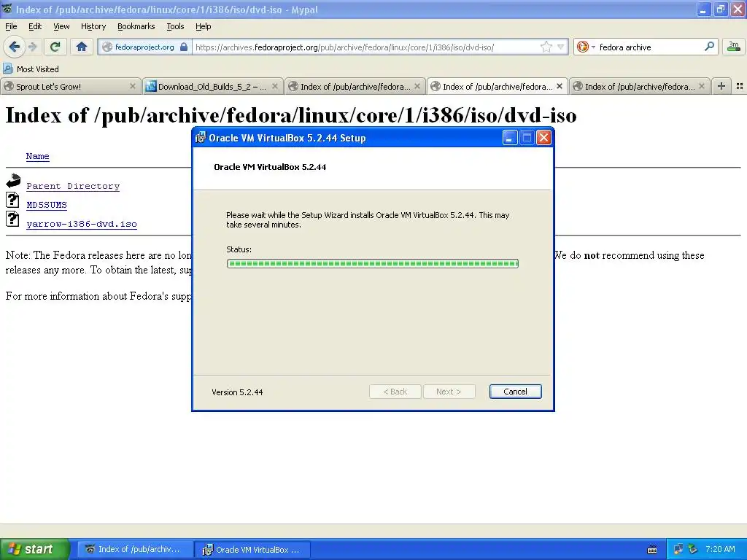Close the active Index of /pub/archive tab
The image size is (747, 560).
click(560, 86)
